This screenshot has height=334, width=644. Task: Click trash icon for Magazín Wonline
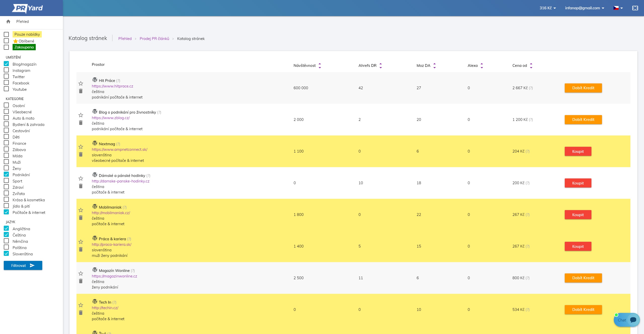click(80, 281)
